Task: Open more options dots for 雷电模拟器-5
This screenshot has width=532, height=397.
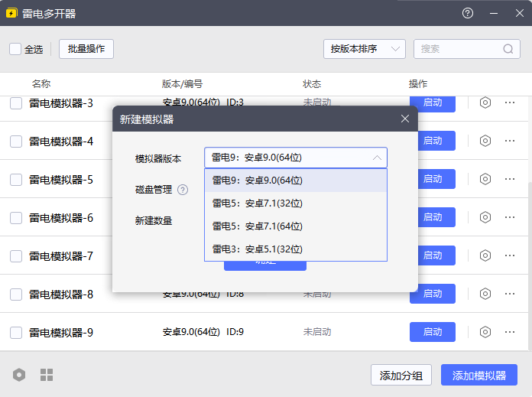Action: click(x=510, y=179)
